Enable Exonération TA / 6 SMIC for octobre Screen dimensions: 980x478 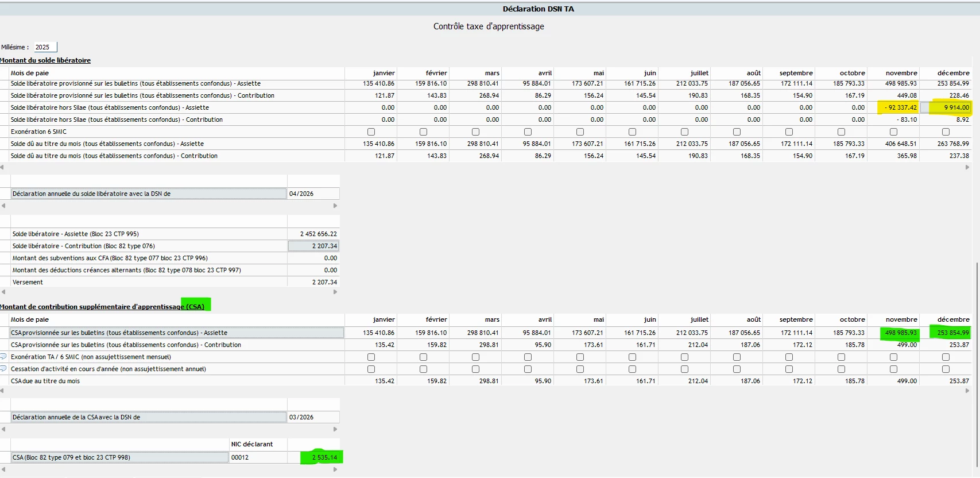click(841, 357)
